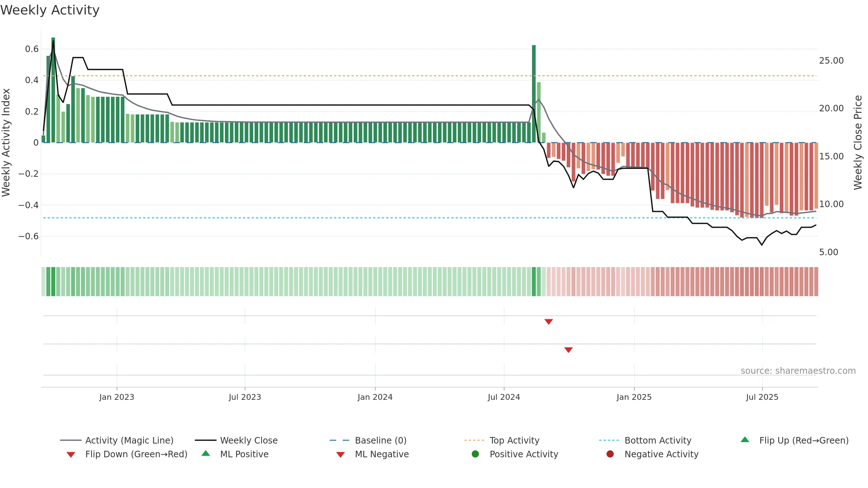Click the upper red flip-down marker after Jul 2024
This screenshot has height=488, width=868.
[x=549, y=322]
